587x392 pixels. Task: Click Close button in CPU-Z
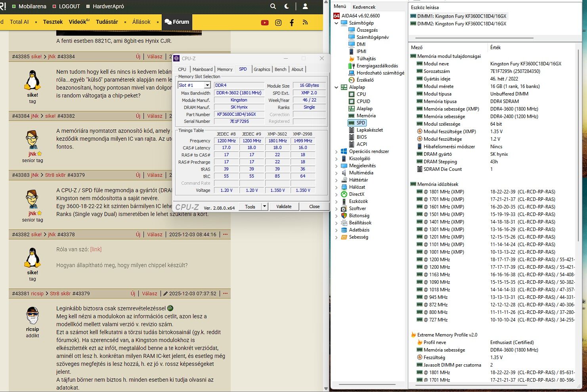pos(314,207)
